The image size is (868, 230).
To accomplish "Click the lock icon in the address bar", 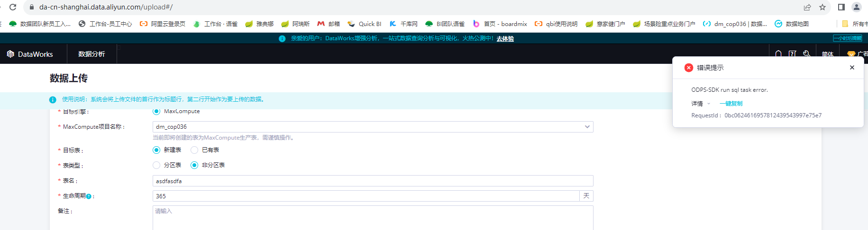I will click(32, 7).
